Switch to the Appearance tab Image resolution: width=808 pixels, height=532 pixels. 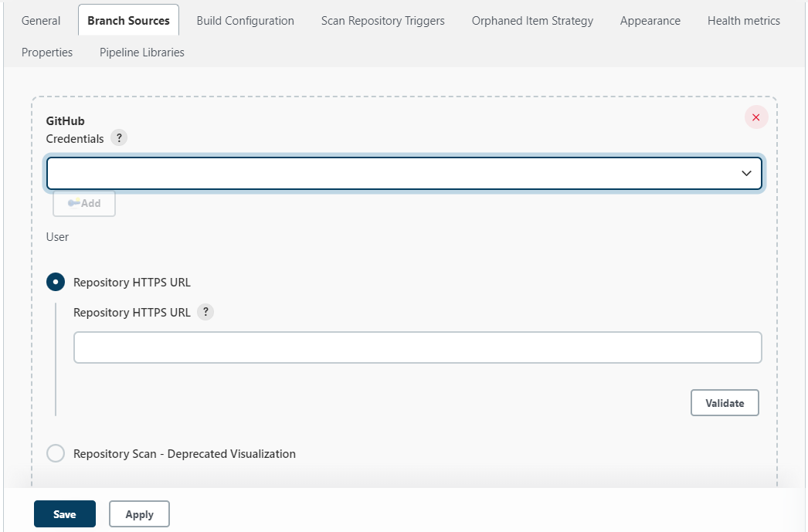[650, 21]
